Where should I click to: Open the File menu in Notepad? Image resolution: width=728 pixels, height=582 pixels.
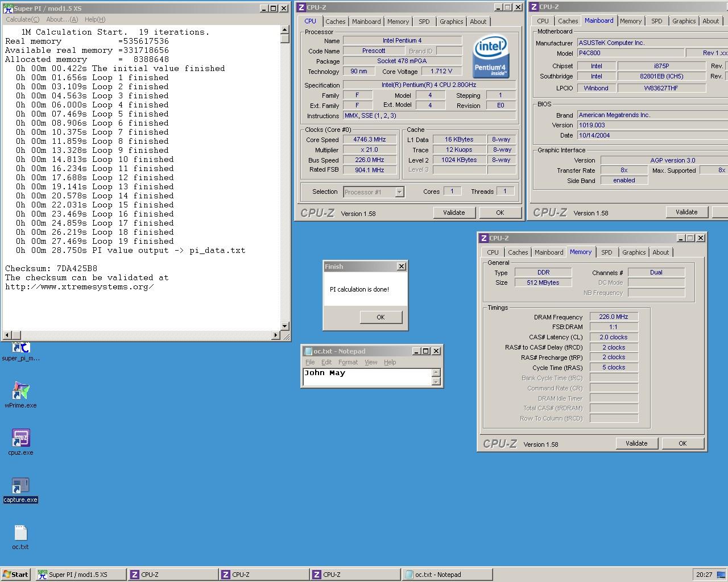[x=310, y=362]
